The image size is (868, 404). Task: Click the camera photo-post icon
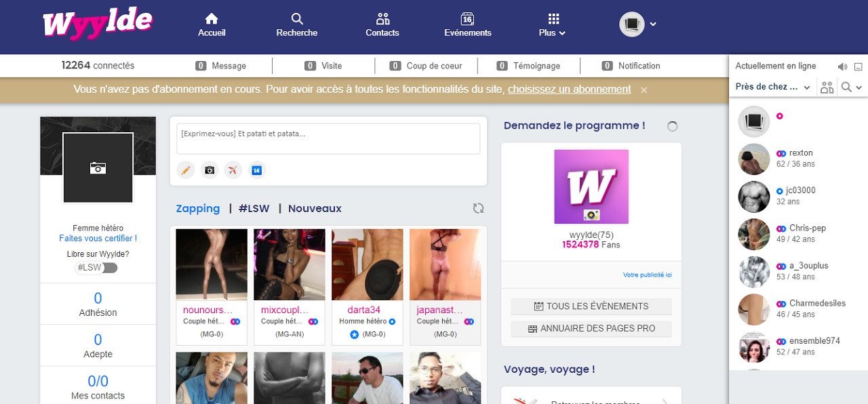click(x=210, y=170)
